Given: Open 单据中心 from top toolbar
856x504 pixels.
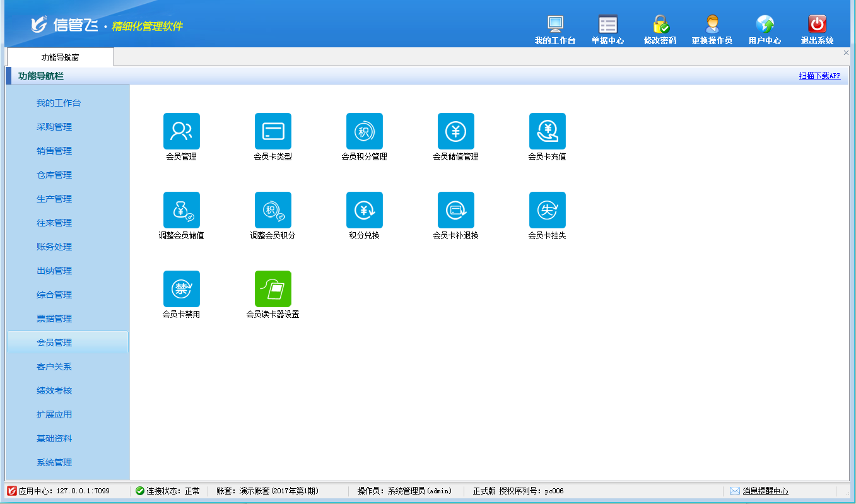Looking at the screenshot, I should (x=607, y=30).
